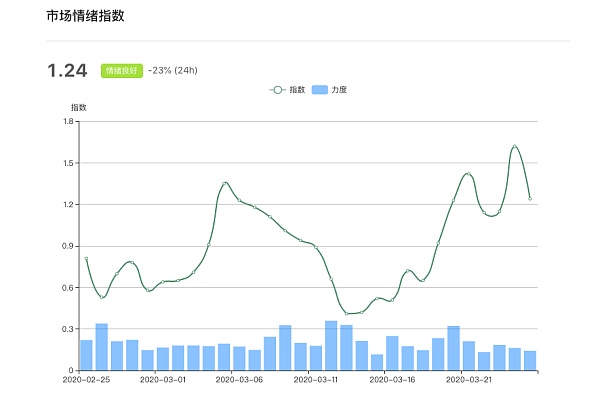The image size is (600, 402).
Task: Click the last data point of the line
Action: pyautogui.click(x=530, y=199)
